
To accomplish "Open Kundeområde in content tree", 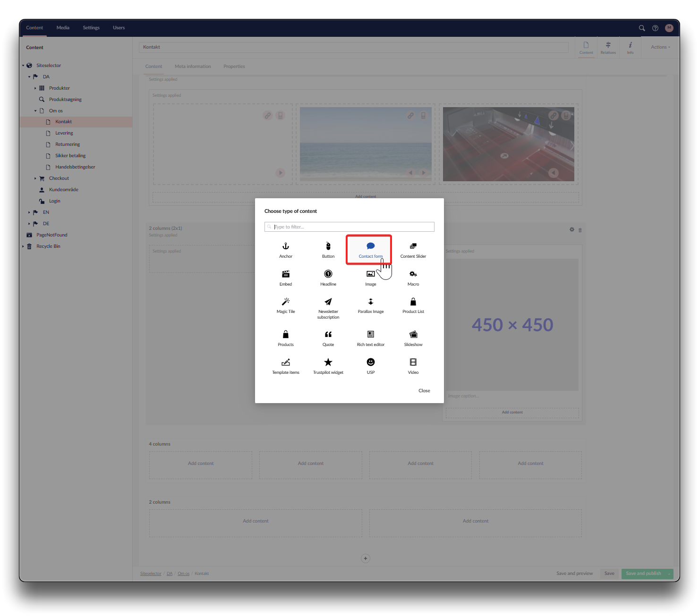I will [x=64, y=190].
